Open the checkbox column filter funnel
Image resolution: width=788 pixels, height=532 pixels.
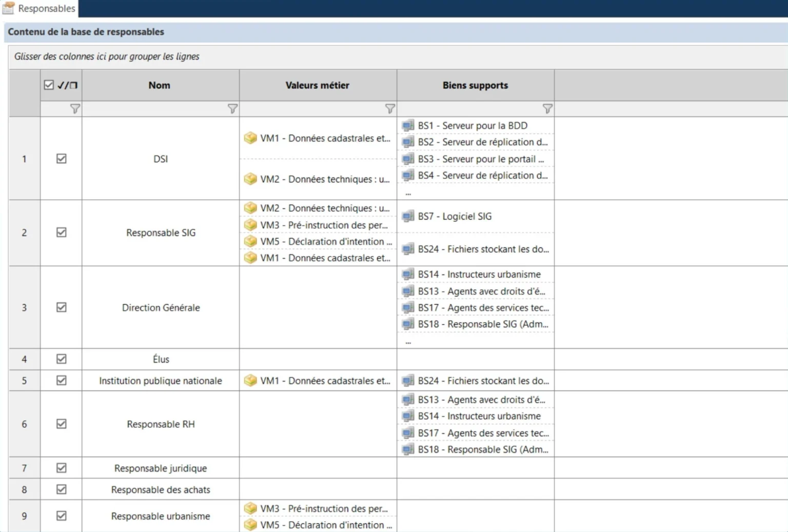pyautogui.click(x=75, y=109)
